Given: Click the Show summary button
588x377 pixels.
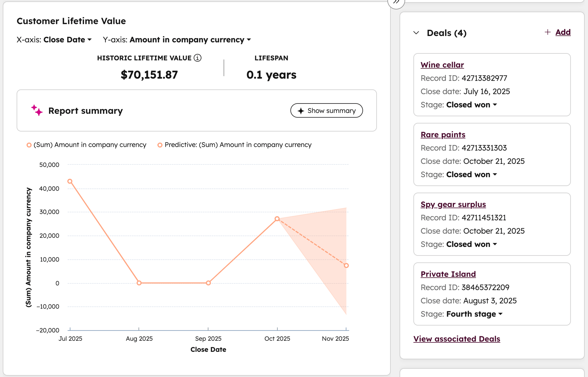Looking at the screenshot, I should (326, 111).
